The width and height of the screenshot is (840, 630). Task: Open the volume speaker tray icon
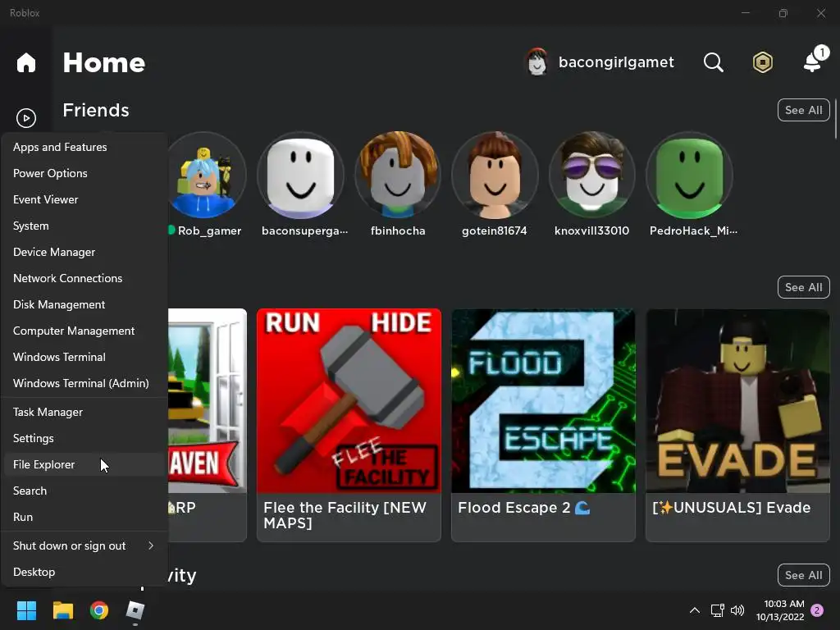[x=737, y=610]
